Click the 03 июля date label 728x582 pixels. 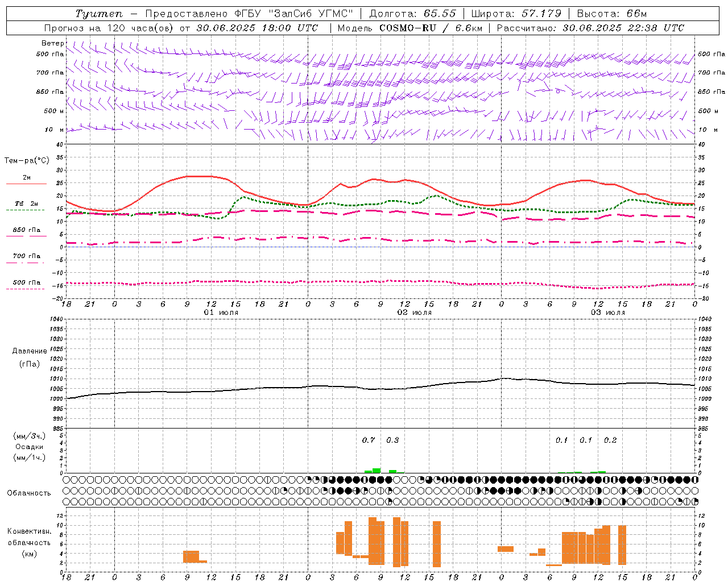pyautogui.click(x=608, y=313)
